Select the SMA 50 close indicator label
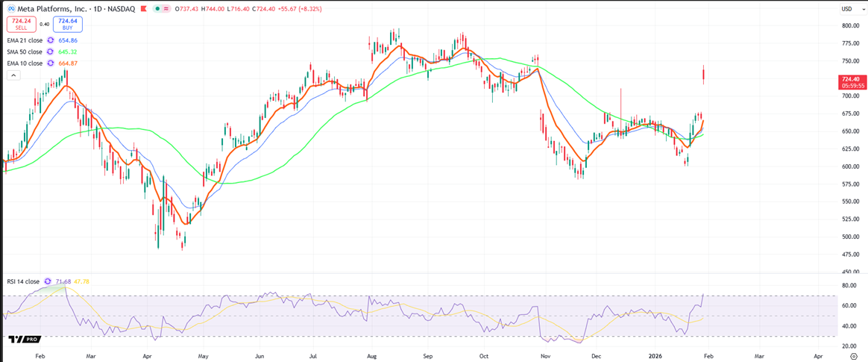 pos(25,52)
